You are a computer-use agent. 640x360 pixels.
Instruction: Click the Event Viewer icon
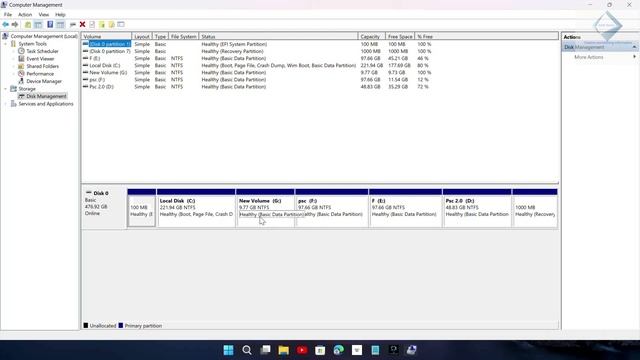click(21, 59)
